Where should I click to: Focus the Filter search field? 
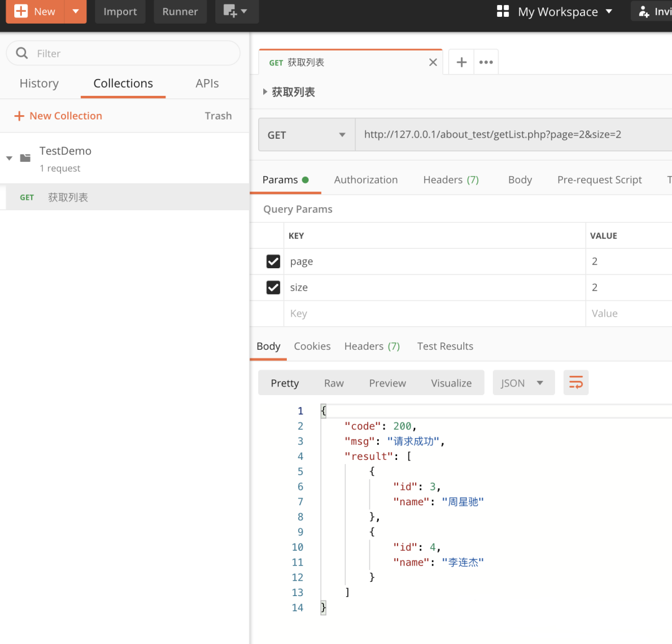tap(123, 53)
